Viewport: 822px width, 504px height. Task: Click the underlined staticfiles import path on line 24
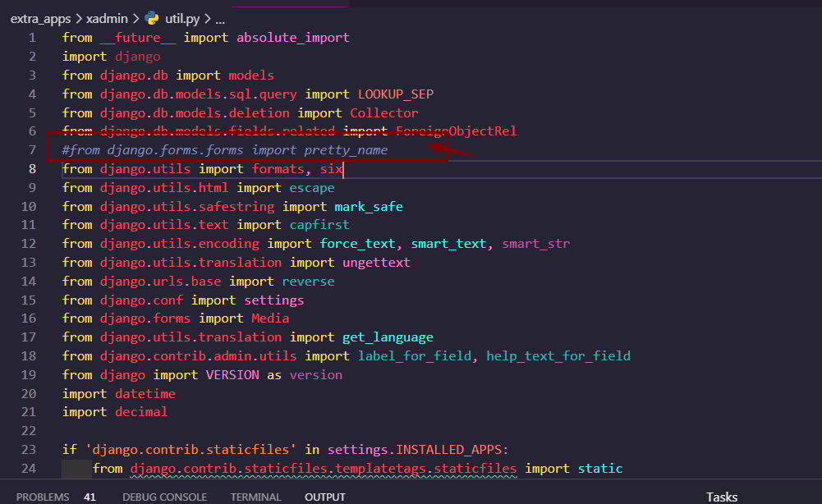tap(324, 468)
